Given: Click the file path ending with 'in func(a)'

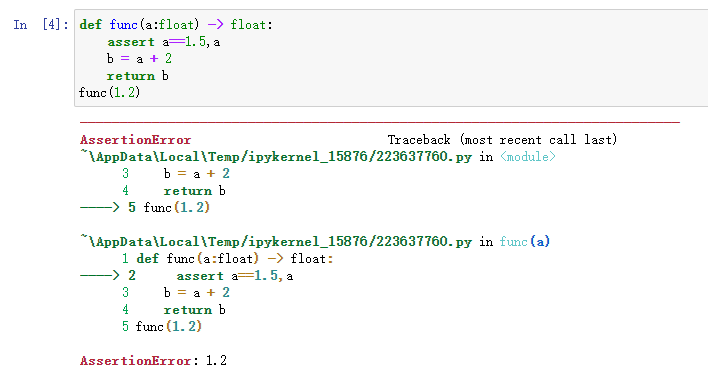Looking at the screenshot, I should [x=315, y=241].
